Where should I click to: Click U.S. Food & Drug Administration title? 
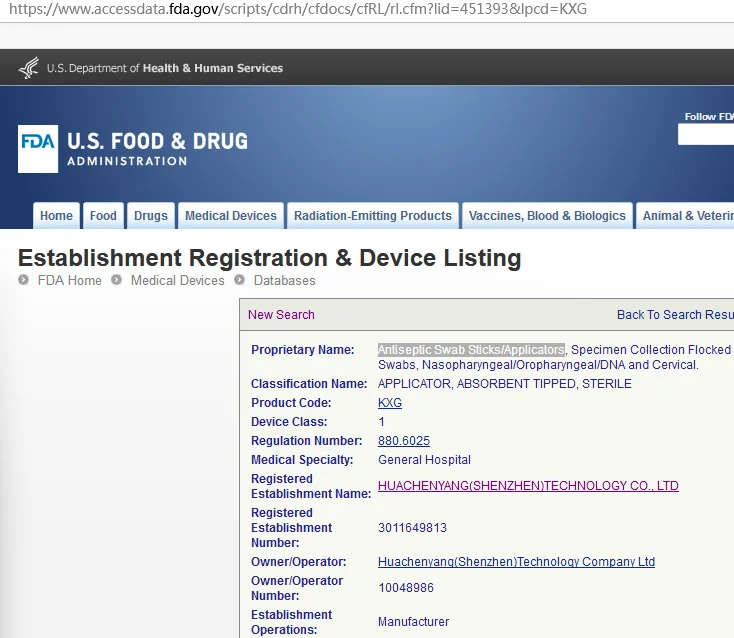coord(157,149)
